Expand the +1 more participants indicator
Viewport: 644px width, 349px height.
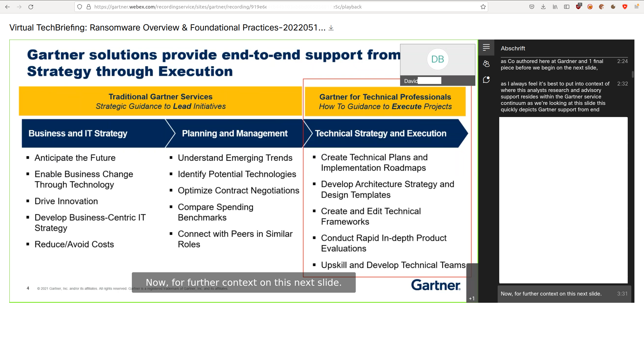click(x=472, y=298)
